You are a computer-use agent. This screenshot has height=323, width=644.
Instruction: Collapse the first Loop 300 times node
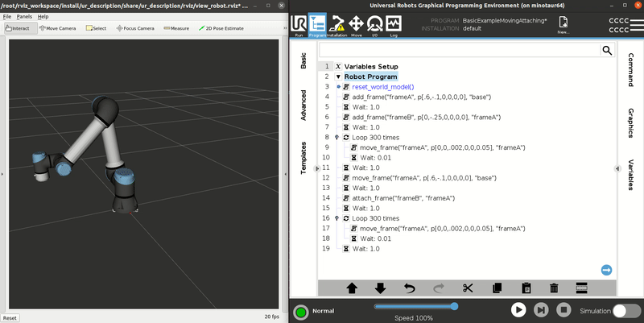337,138
